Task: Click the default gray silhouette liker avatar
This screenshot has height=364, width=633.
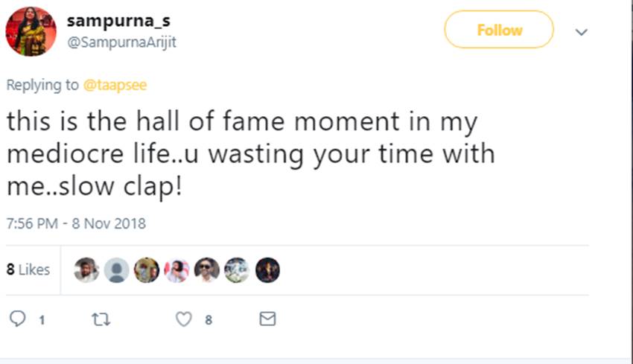Action: [116, 270]
